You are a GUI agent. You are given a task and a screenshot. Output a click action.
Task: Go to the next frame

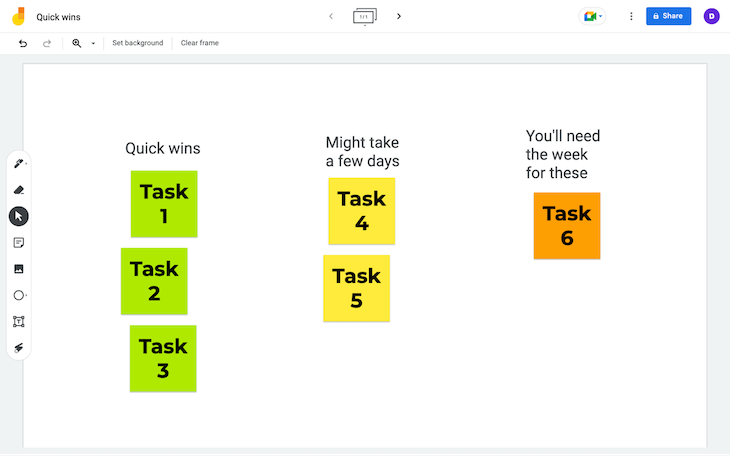[x=399, y=16]
